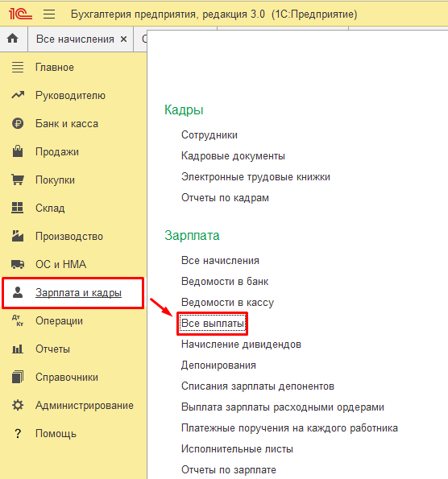448x479 pixels.
Task: Click the home icon tab
Action: click(13, 39)
